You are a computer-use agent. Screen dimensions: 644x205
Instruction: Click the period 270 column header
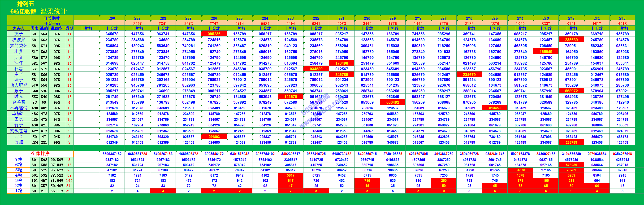click(x=622, y=18)
